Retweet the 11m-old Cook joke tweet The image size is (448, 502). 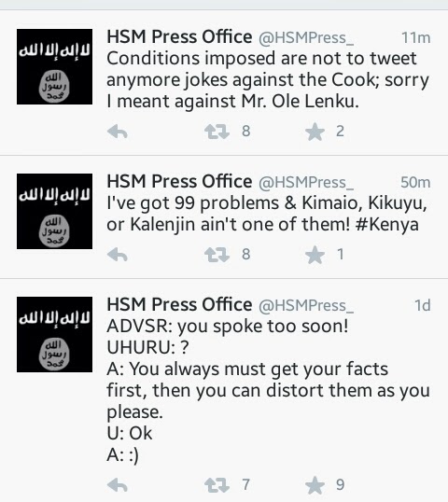click(x=217, y=132)
